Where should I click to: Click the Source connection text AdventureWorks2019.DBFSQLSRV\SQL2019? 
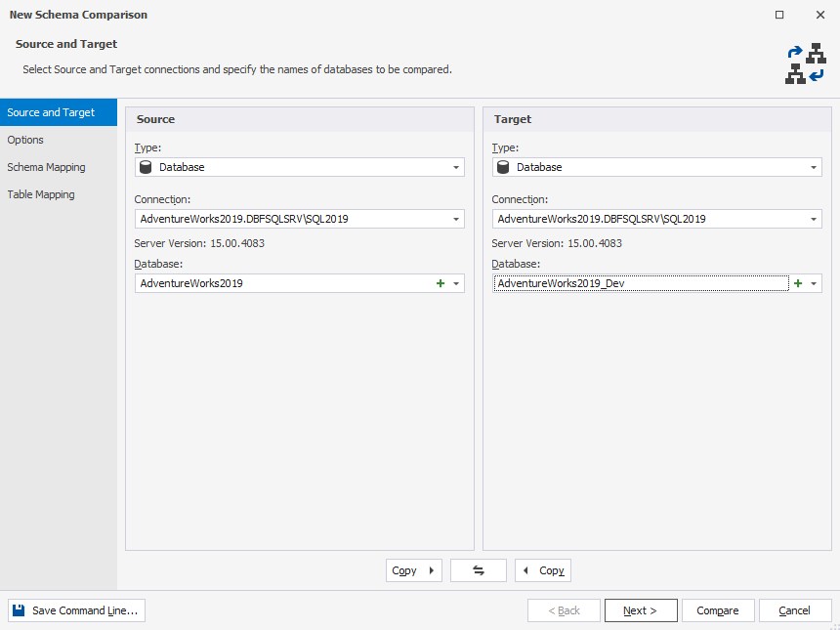click(x=244, y=219)
